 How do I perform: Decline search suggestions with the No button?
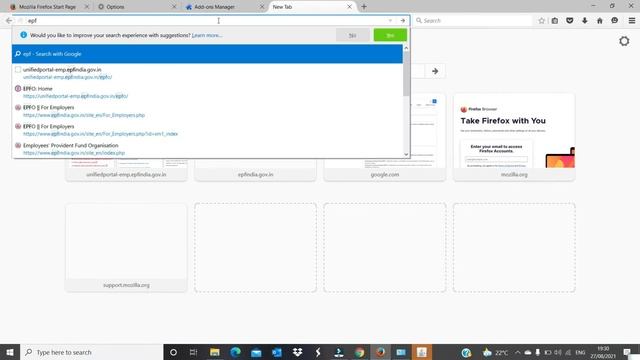353,35
